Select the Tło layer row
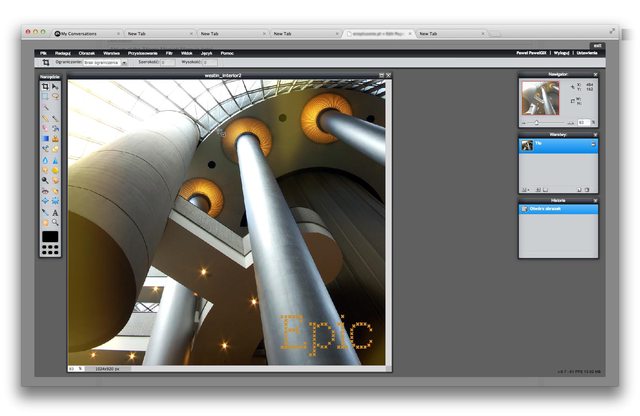The image size is (640, 416). click(x=558, y=146)
